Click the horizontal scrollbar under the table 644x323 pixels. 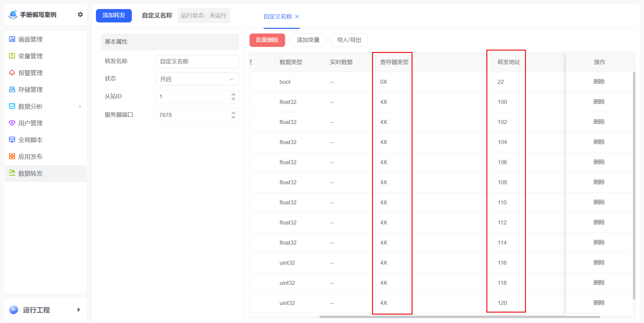(459, 317)
